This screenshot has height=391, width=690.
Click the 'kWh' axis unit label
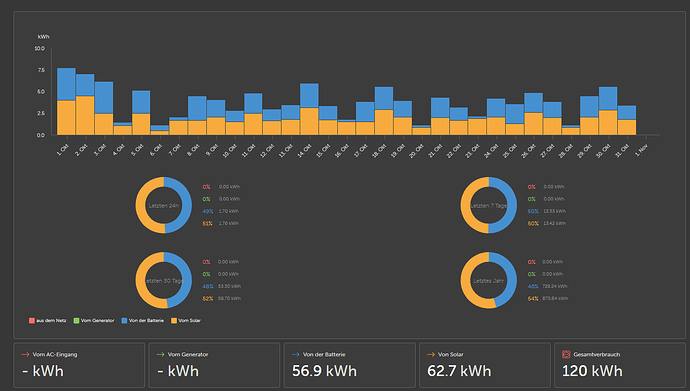(x=44, y=37)
